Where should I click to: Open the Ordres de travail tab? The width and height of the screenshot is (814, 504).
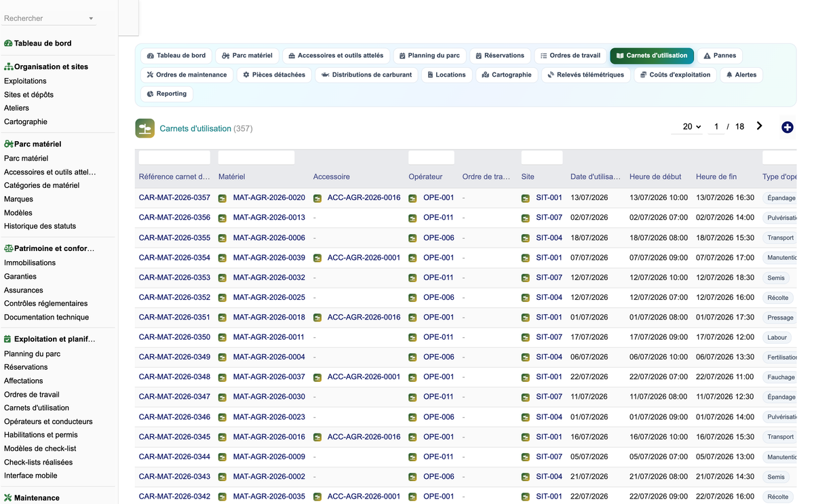[x=570, y=56]
